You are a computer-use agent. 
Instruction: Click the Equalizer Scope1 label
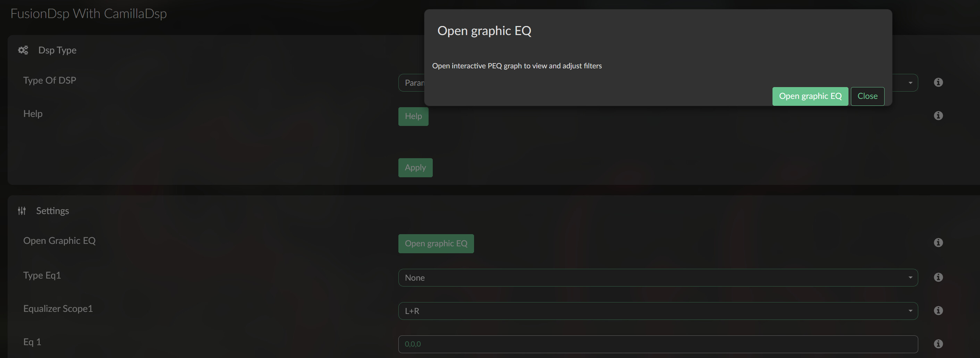click(58, 308)
